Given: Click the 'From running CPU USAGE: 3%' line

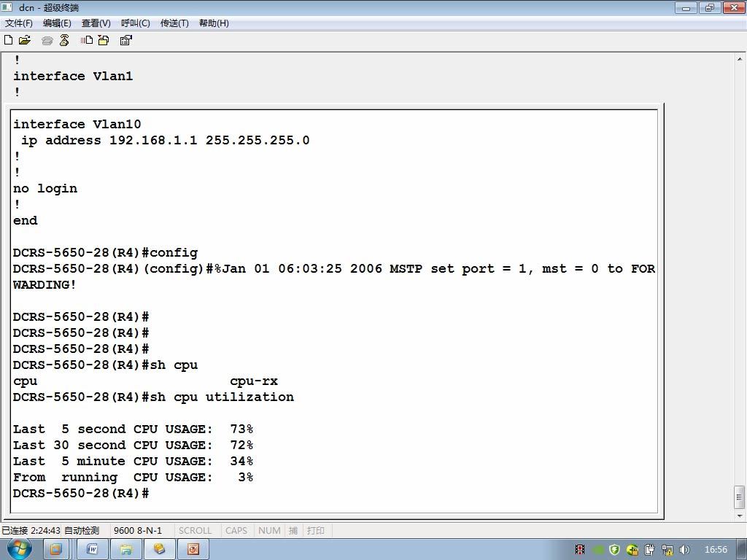Looking at the screenshot, I should coord(133,477).
